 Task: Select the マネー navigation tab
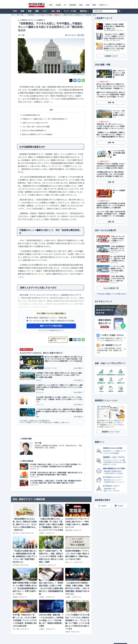coord(45,11)
